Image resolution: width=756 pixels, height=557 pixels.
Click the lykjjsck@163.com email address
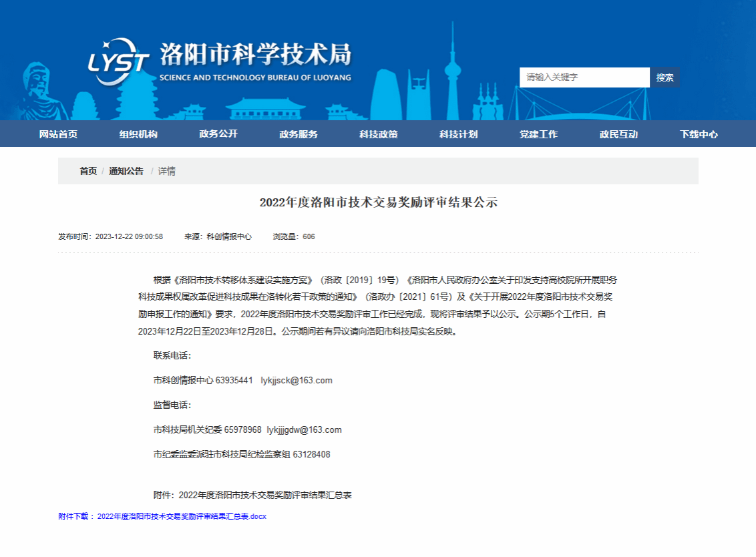click(297, 381)
